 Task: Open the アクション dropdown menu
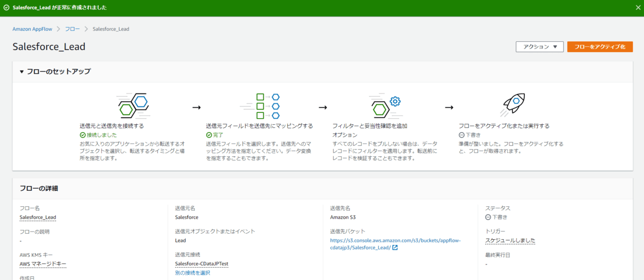539,47
